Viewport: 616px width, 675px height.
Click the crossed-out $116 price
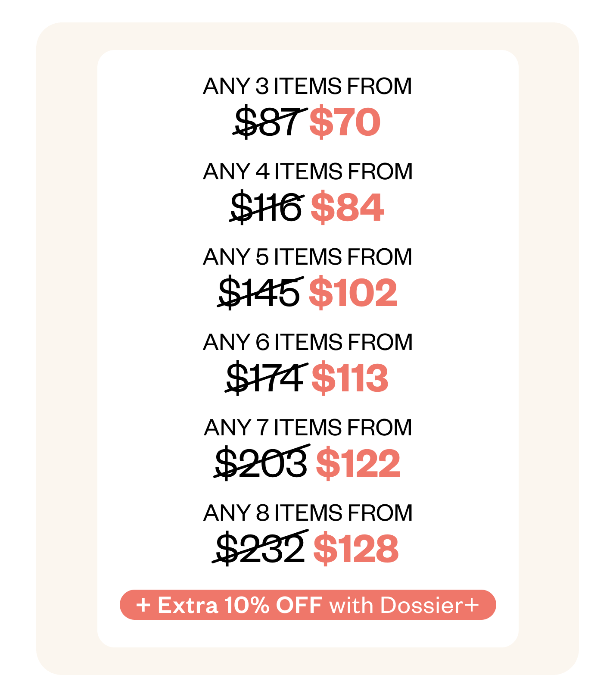(x=266, y=207)
